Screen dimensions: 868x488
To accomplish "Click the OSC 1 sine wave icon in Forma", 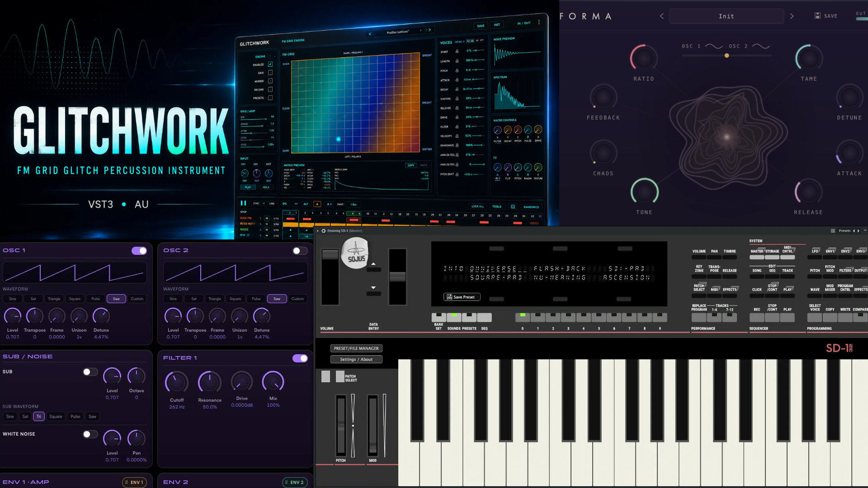I will click(x=714, y=46).
